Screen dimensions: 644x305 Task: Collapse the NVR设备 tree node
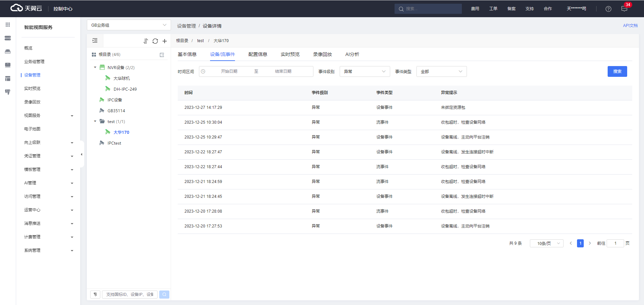(x=95, y=67)
